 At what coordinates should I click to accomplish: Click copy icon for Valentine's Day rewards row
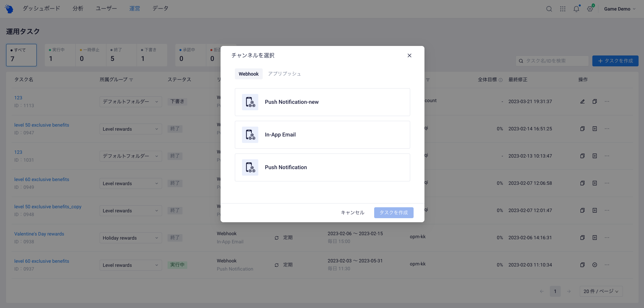(582, 238)
